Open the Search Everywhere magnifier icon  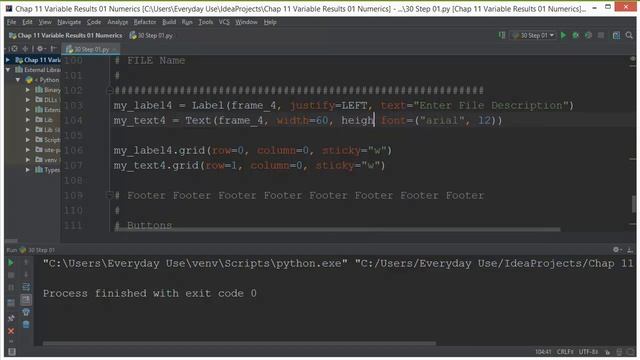(x=629, y=36)
